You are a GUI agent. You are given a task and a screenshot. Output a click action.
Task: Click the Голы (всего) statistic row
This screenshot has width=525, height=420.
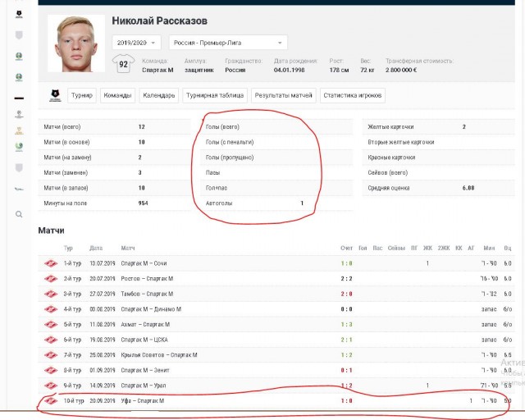pyautogui.click(x=276, y=127)
